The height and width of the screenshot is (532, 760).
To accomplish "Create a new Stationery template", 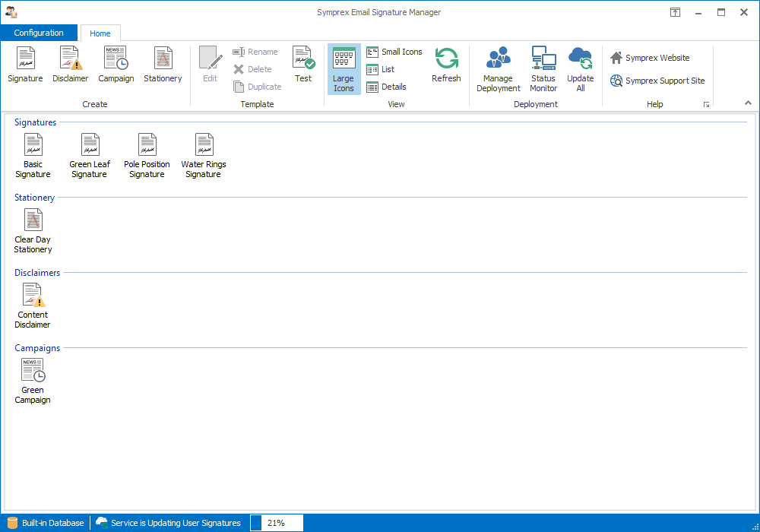I will click(x=163, y=65).
